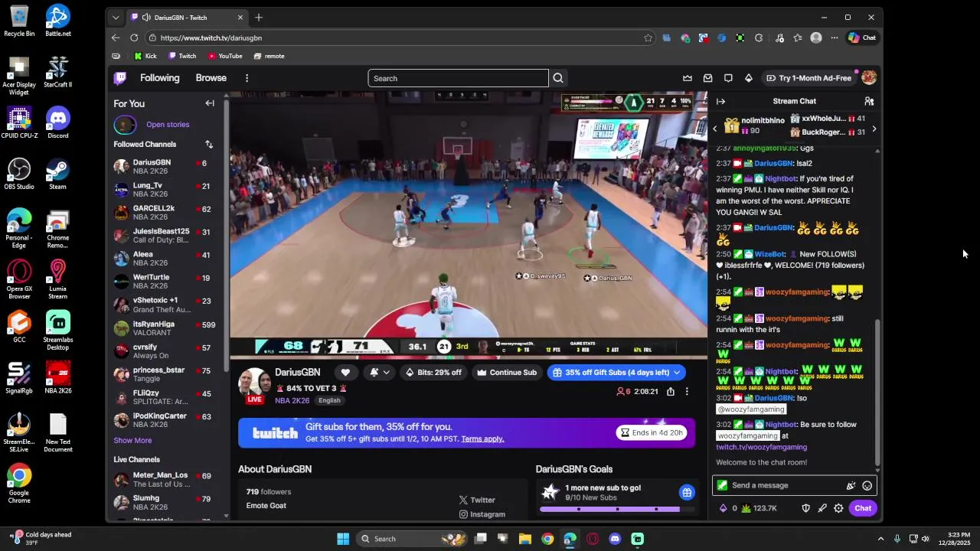Viewport: 980px width, 551px height.
Task: Open the Twitch notifications inbox icon
Action: pos(708,78)
